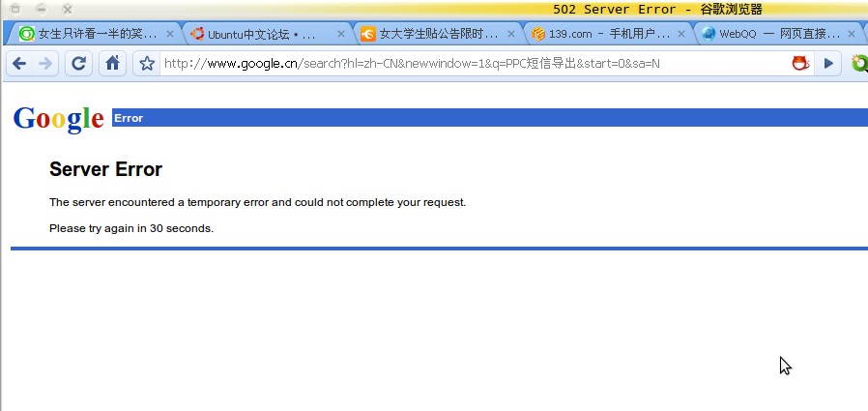The height and width of the screenshot is (411, 868).
Task: Click the WebQQ tab globe favicon
Action: pyautogui.click(x=709, y=35)
